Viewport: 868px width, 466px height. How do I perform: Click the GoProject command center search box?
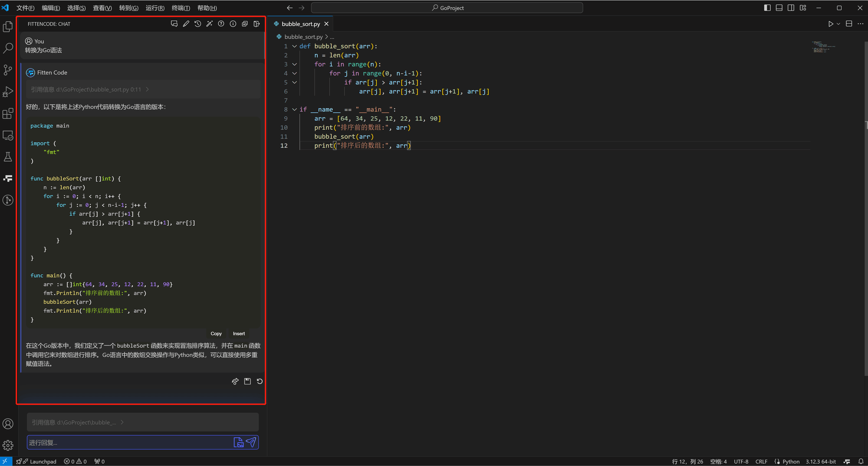[x=447, y=8]
